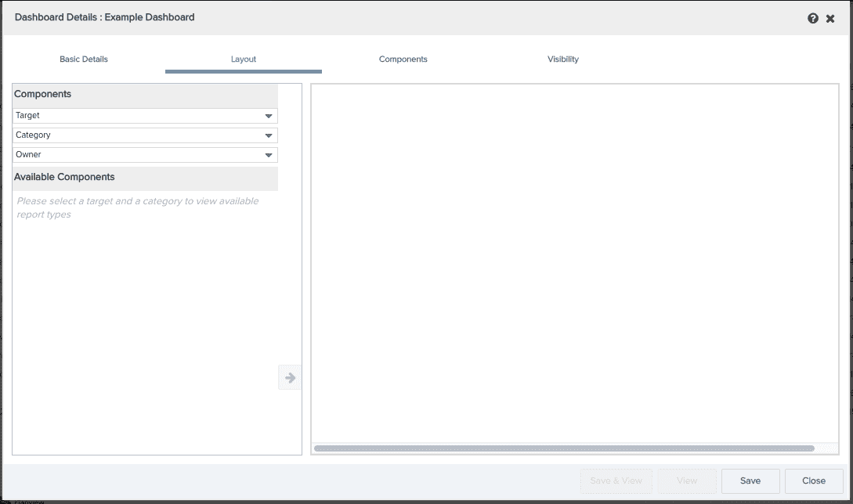Click the Save button
The height and width of the screenshot is (504, 853).
[750, 481]
